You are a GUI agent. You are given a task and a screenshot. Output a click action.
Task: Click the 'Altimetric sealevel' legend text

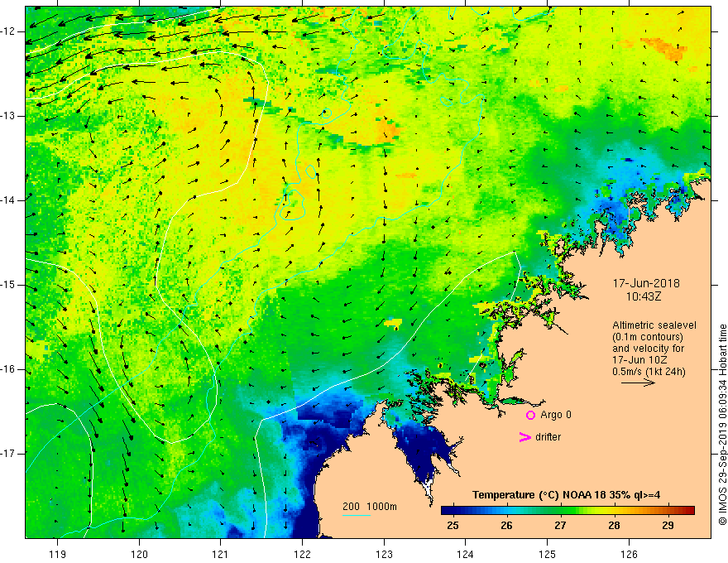click(x=654, y=325)
